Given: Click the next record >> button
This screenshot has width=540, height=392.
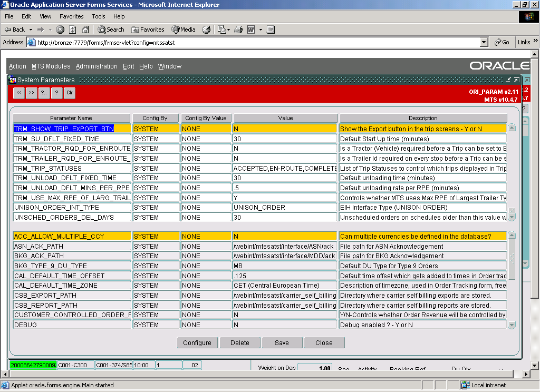Looking at the screenshot, I should (x=31, y=93).
